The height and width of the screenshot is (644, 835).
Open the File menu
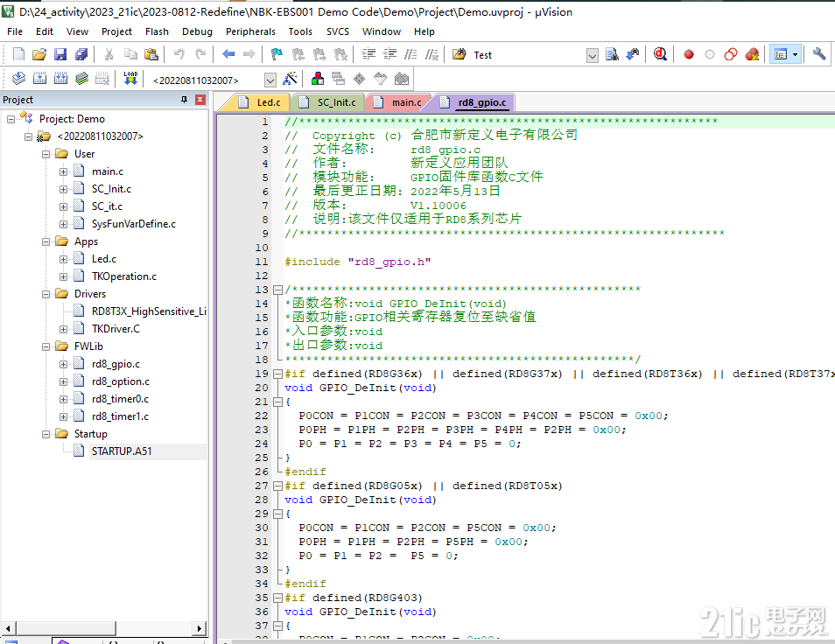tap(15, 31)
